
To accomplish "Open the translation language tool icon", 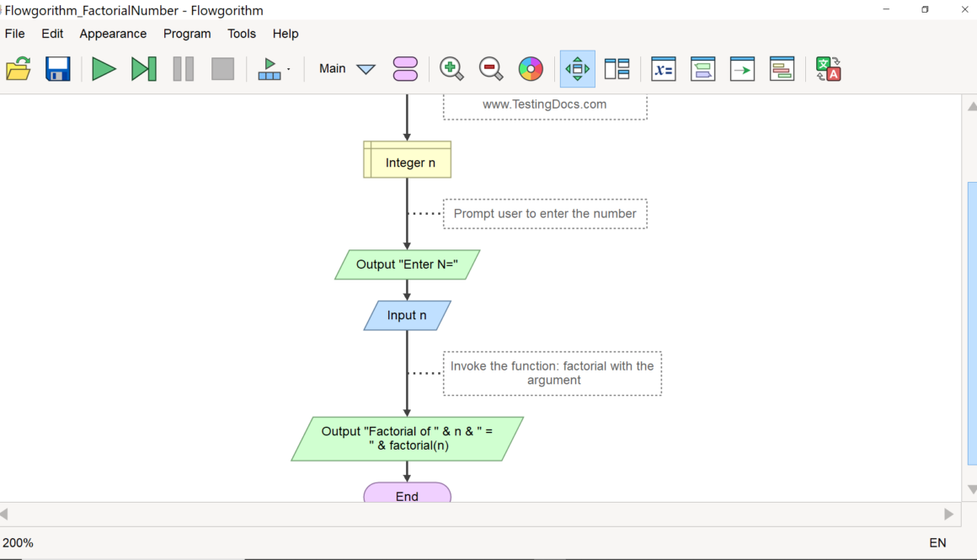I will click(828, 69).
